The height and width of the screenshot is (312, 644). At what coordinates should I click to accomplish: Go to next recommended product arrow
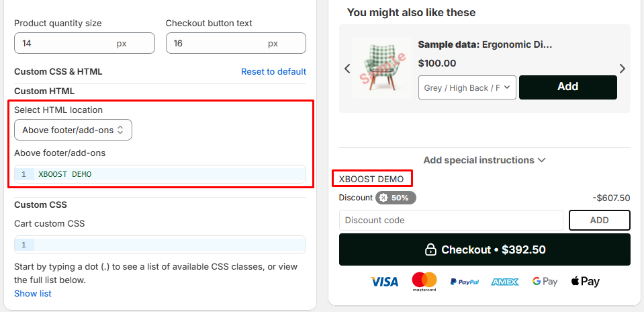click(x=623, y=69)
